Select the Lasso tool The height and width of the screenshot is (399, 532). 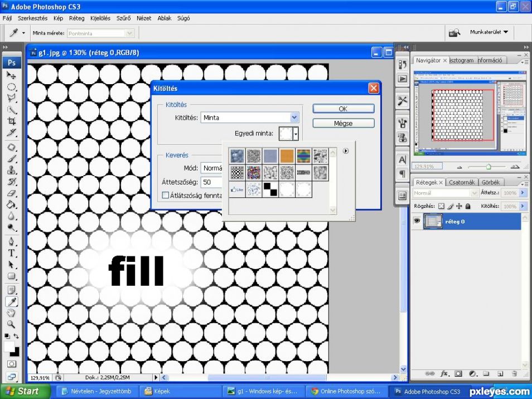click(12, 98)
